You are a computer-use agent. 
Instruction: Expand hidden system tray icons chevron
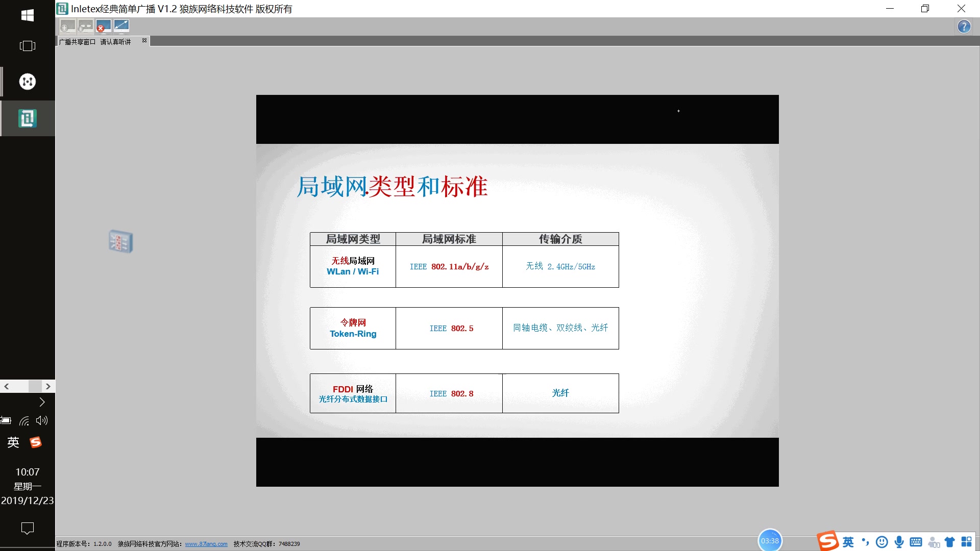[42, 402]
